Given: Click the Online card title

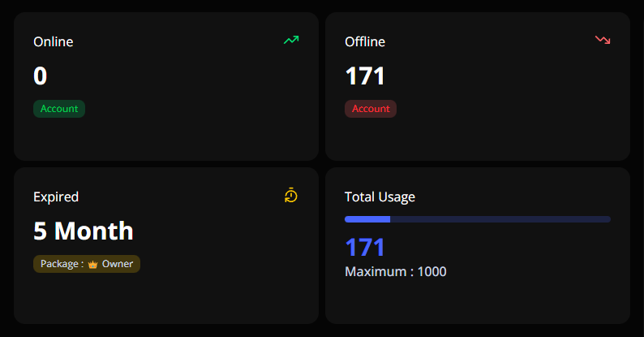Looking at the screenshot, I should (x=54, y=41).
